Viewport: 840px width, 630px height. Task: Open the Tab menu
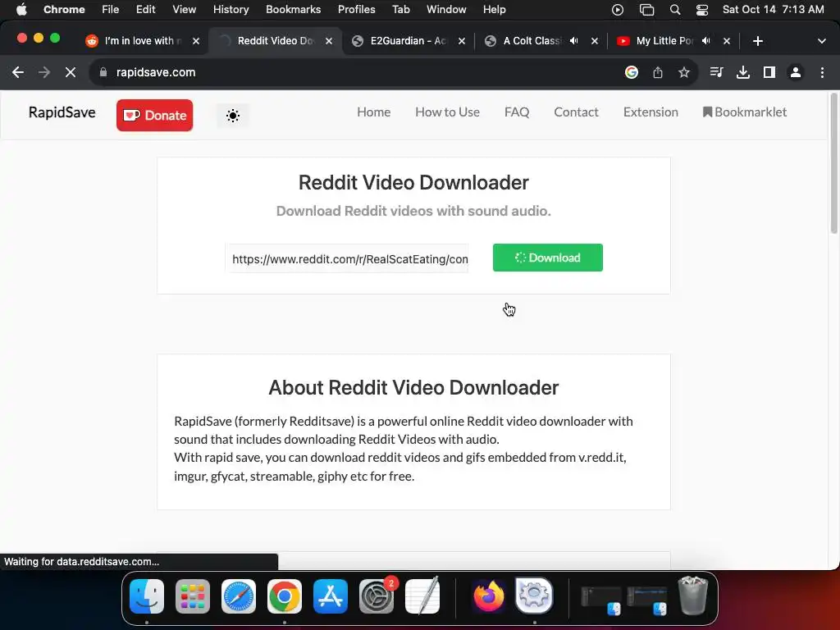click(x=400, y=10)
